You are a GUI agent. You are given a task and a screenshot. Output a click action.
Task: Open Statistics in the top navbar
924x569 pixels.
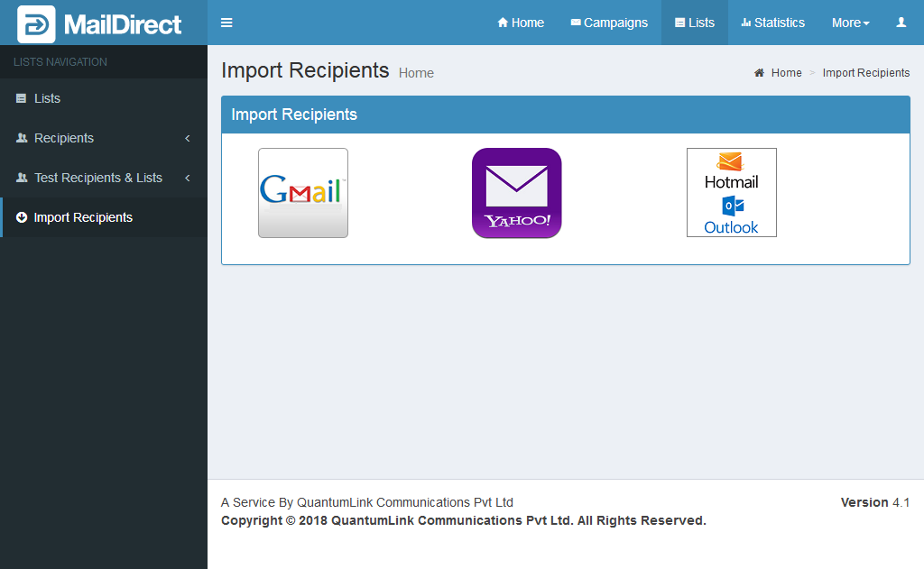click(772, 23)
